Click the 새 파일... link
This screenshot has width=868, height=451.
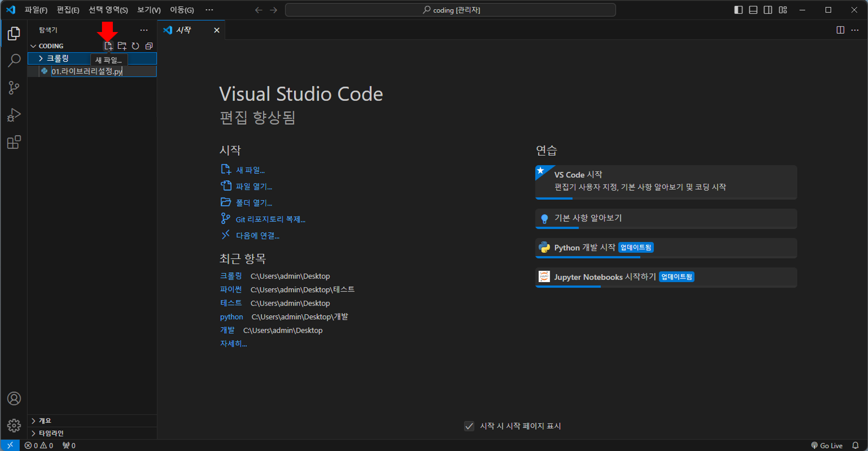250,170
